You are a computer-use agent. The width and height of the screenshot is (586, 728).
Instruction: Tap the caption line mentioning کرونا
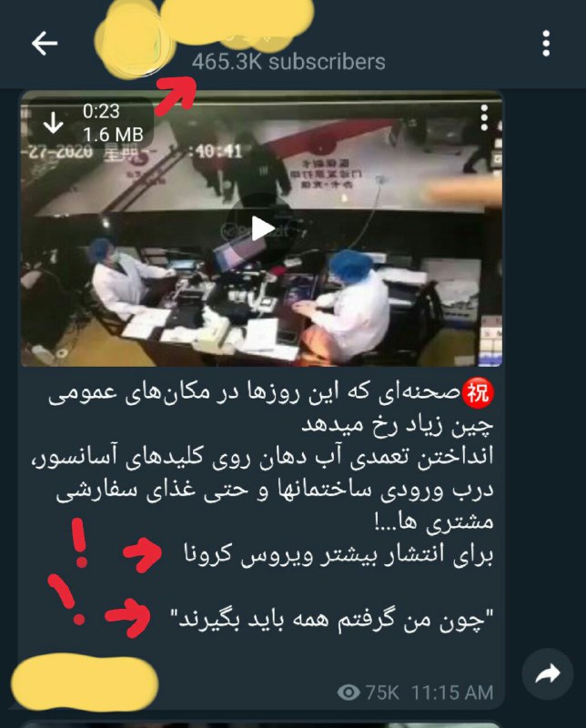pyautogui.click(x=338, y=555)
